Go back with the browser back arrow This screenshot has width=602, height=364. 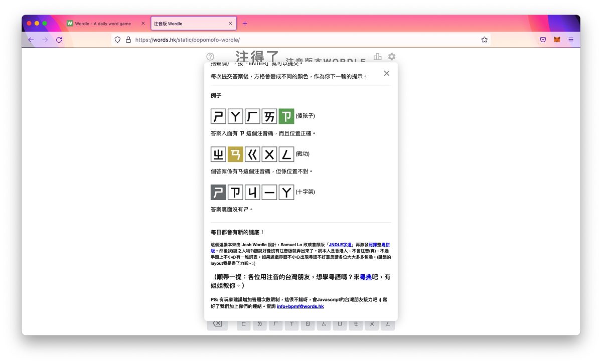(x=31, y=40)
